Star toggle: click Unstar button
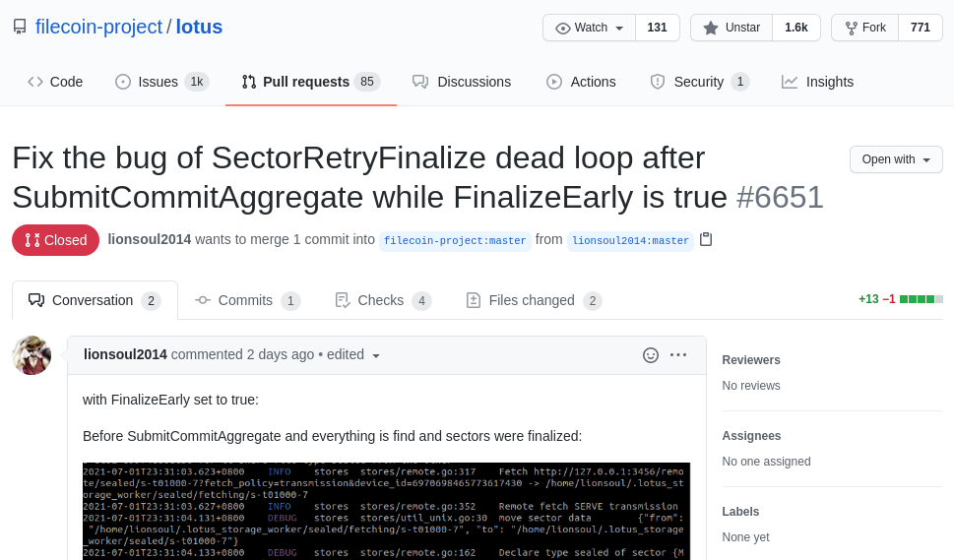 tap(731, 28)
